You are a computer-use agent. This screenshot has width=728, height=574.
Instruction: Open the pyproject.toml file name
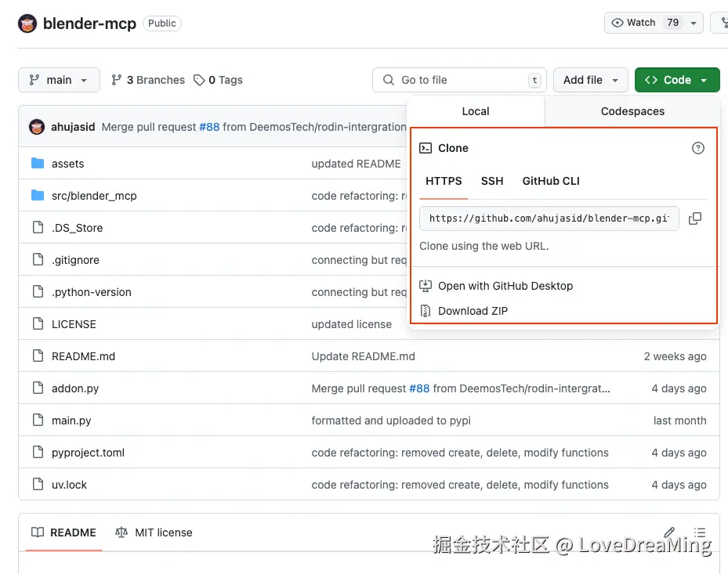pos(88,453)
